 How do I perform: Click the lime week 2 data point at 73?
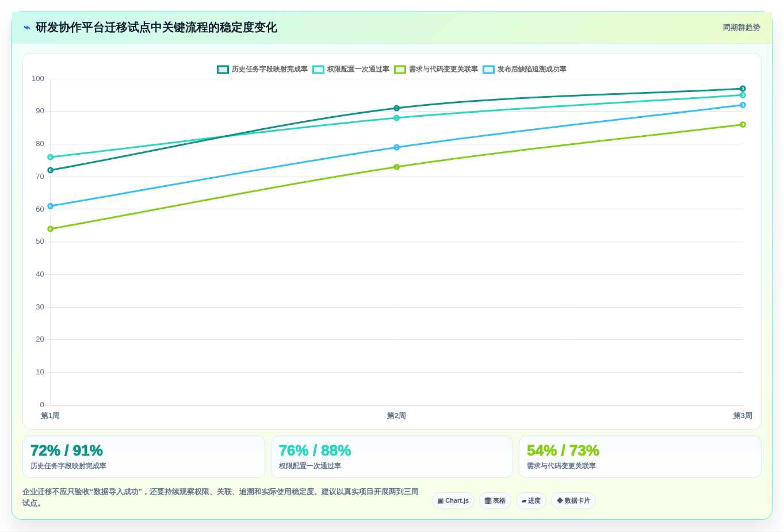click(396, 167)
